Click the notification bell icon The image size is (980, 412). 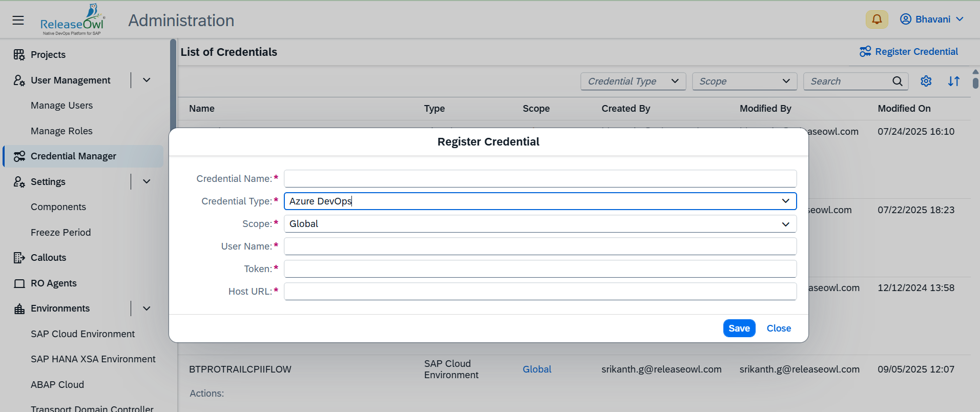click(877, 19)
